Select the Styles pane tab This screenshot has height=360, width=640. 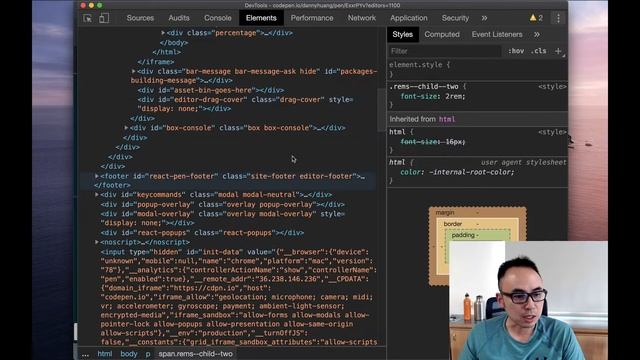point(402,35)
